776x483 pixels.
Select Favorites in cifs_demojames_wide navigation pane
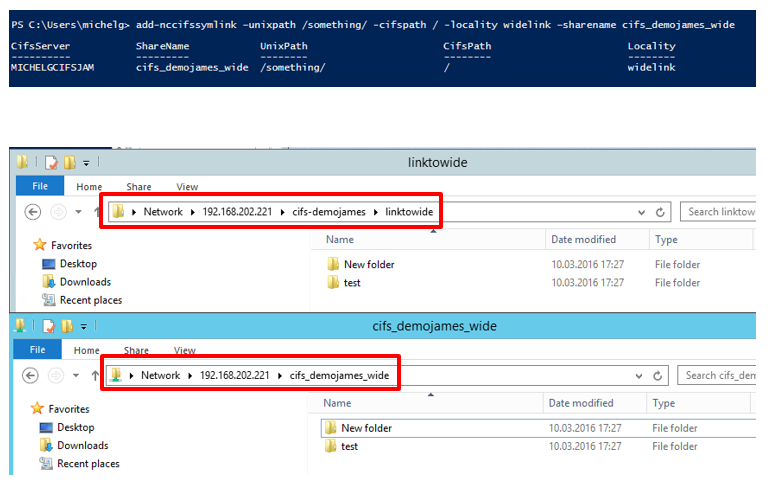(x=69, y=409)
